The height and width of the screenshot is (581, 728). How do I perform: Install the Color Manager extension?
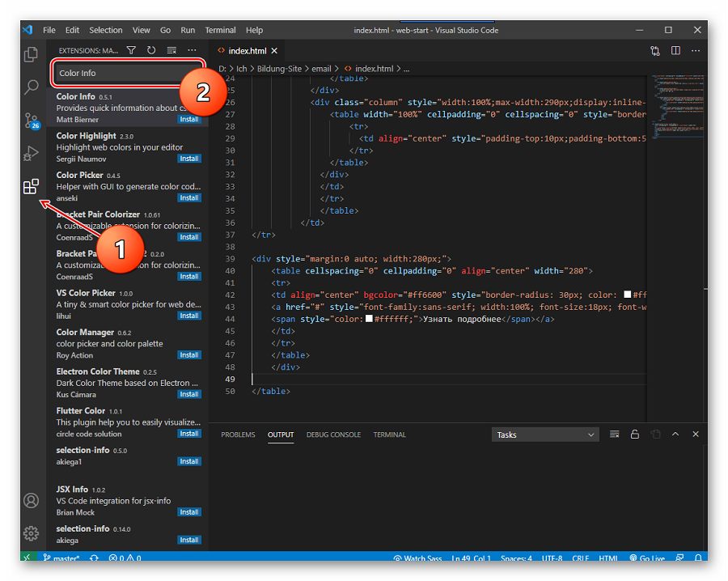coord(189,355)
